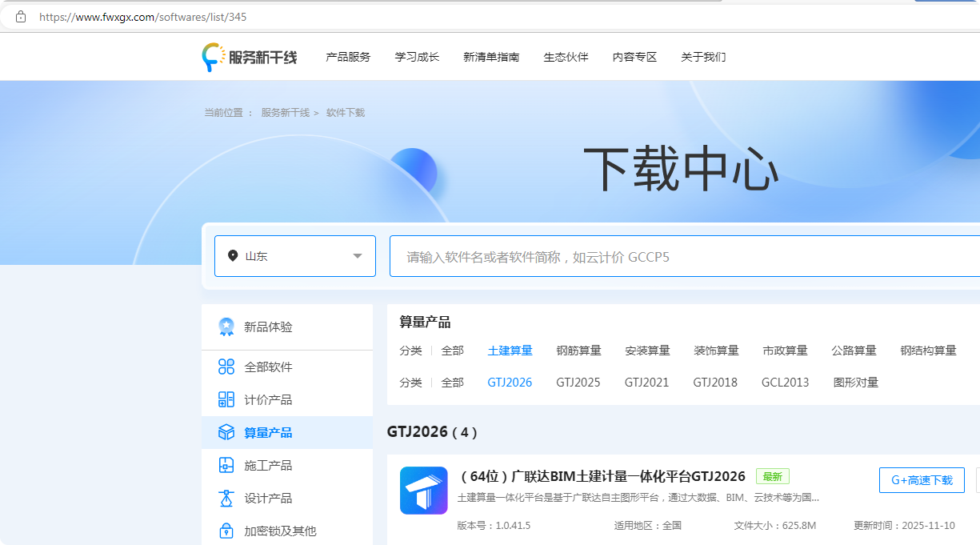Select 学习成长 from the top navigation

pos(417,56)
